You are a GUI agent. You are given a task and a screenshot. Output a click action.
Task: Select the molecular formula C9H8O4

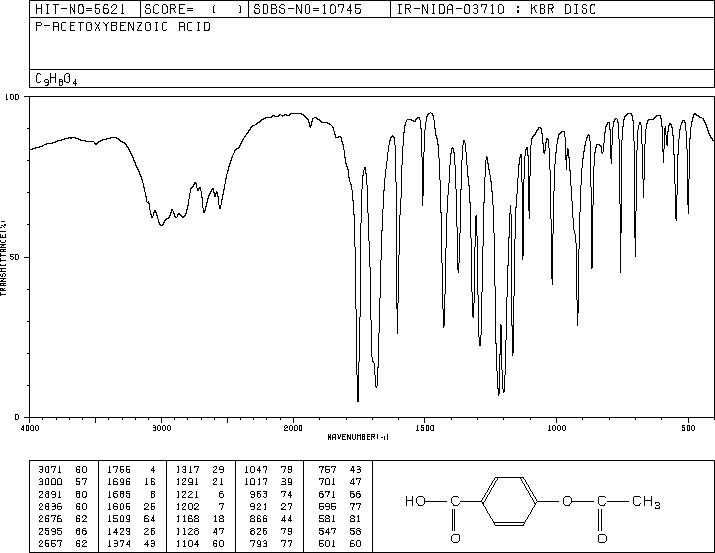point(56,79)
